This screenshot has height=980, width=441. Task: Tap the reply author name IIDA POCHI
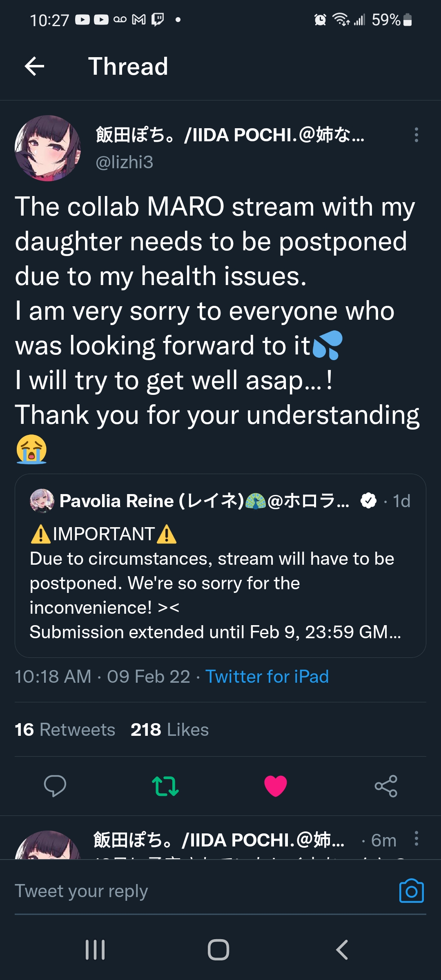tap(218, 840)
